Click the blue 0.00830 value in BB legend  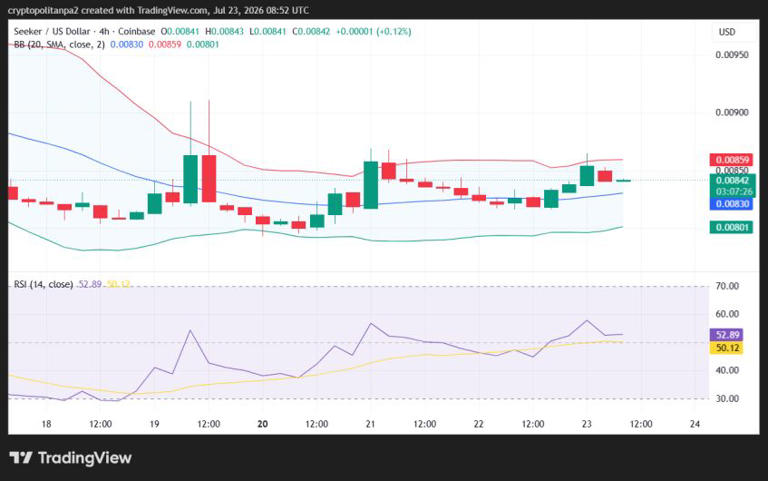click(x=127, y=45)
